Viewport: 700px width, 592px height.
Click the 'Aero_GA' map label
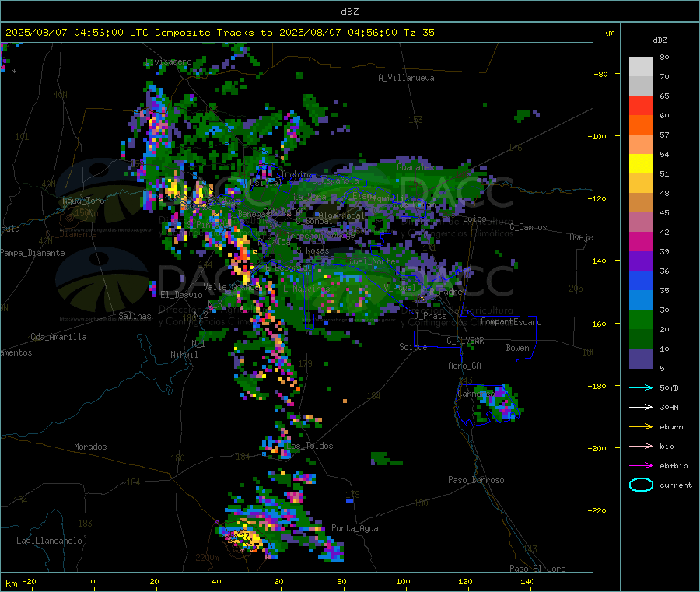point(465,366)
